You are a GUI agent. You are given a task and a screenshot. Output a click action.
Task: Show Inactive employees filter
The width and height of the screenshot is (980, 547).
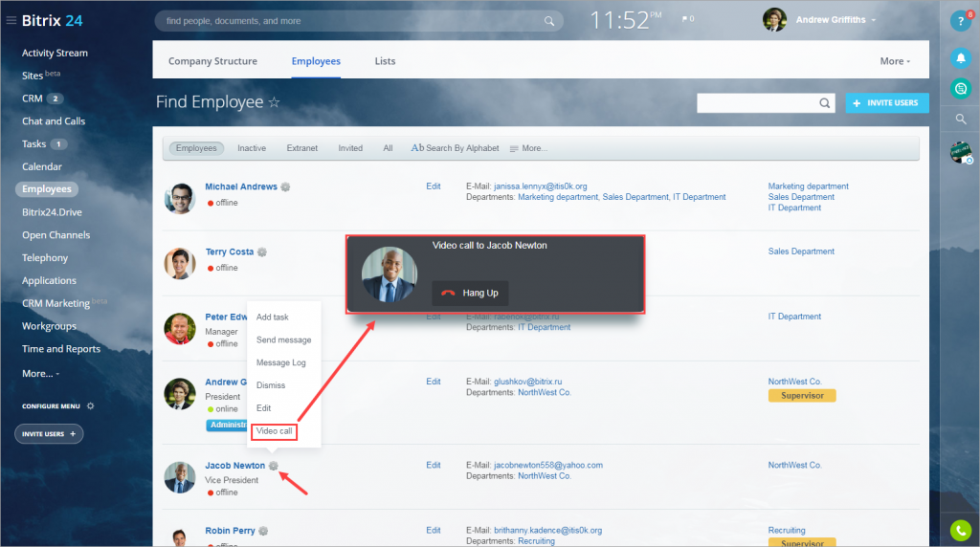tap(252, 148)
